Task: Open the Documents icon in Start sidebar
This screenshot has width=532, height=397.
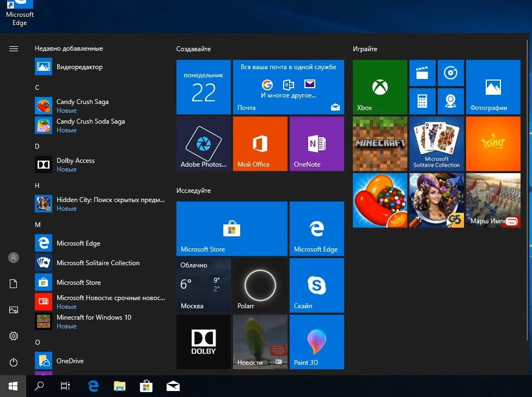Action: (14, 284)
